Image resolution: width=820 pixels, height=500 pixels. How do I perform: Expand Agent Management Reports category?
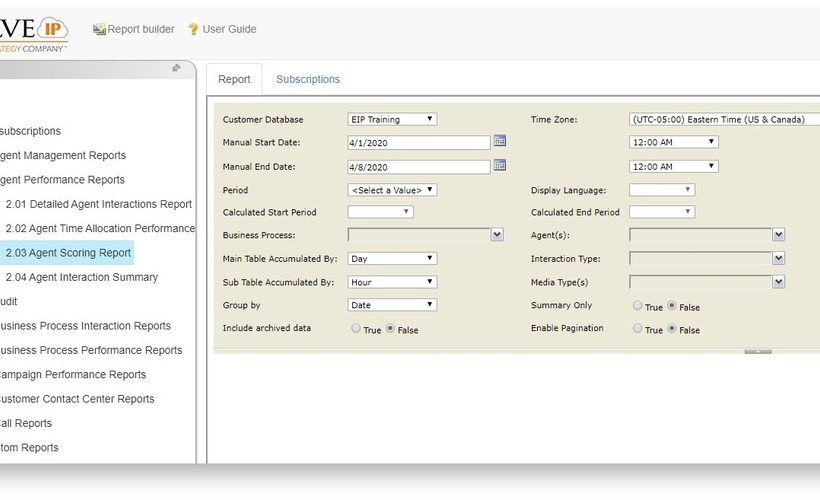(x=63, y=155)
